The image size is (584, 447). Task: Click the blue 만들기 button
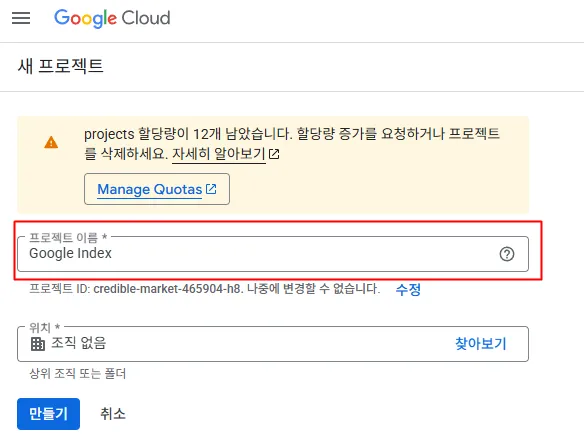(x=48, y=414)
